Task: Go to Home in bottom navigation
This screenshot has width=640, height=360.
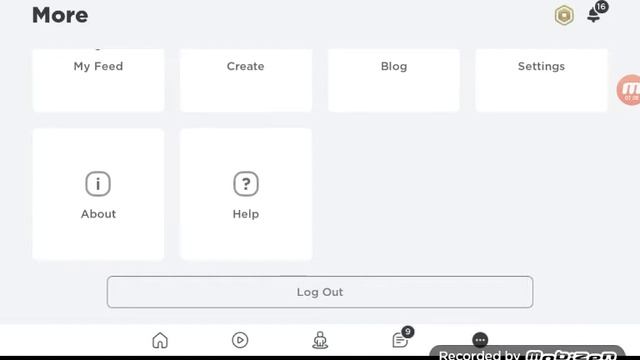Action: [160, 340]
